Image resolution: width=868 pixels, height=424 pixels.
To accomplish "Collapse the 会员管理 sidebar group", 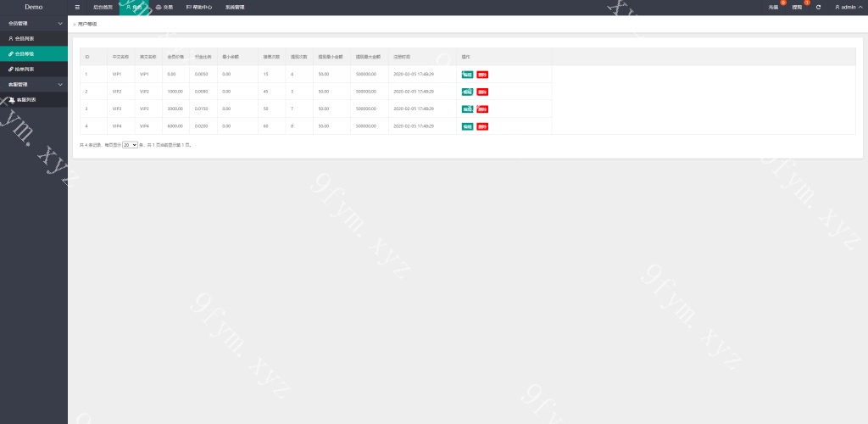I will 34,23.
